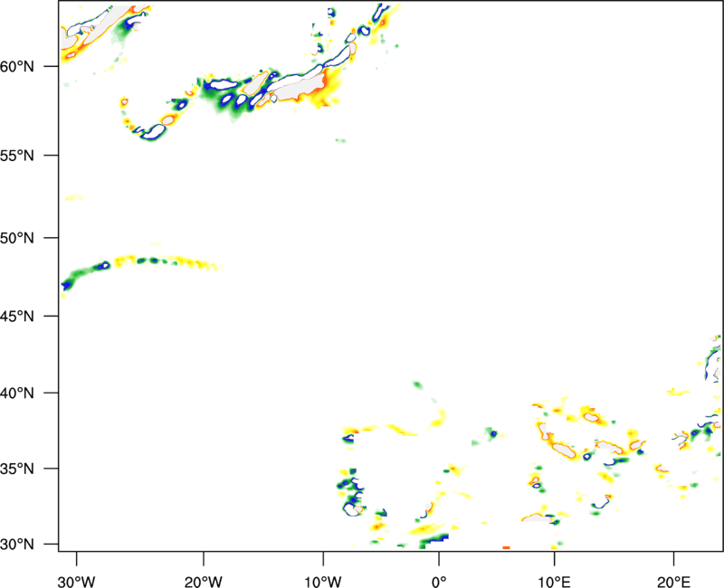Click the 45°N latitude label
This screenshot has width=724, height=588.
pos(17,317)
